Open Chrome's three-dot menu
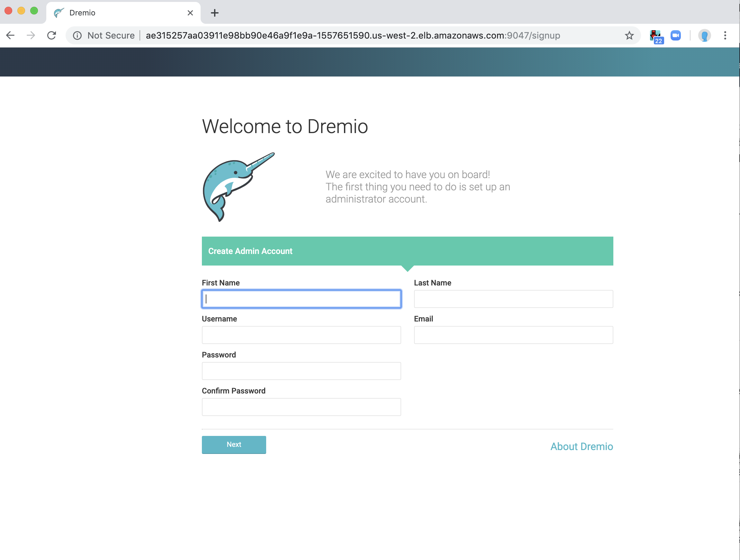The image size is (740, 560). 725,35
